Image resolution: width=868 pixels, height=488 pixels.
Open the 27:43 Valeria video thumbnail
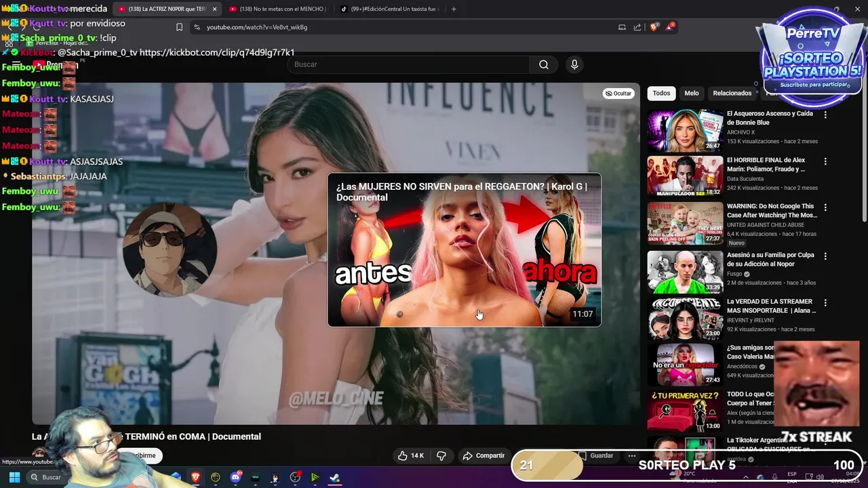[x=685, y=365]
